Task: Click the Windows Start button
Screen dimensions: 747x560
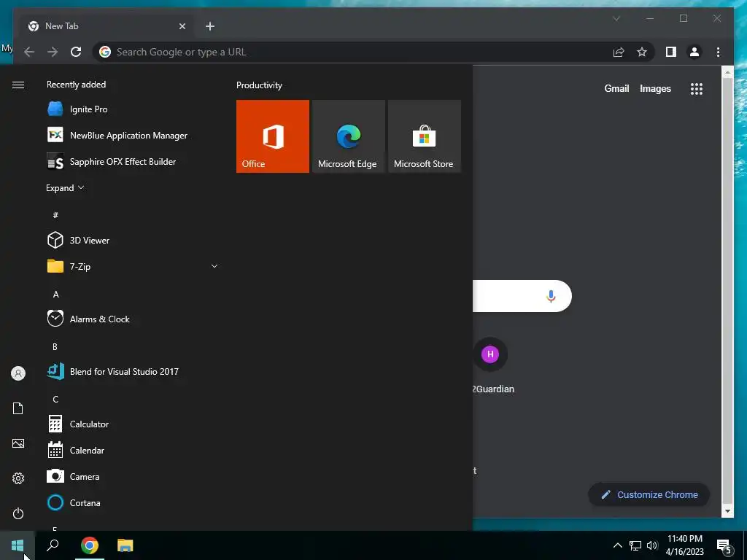Action: coord(18,545)
